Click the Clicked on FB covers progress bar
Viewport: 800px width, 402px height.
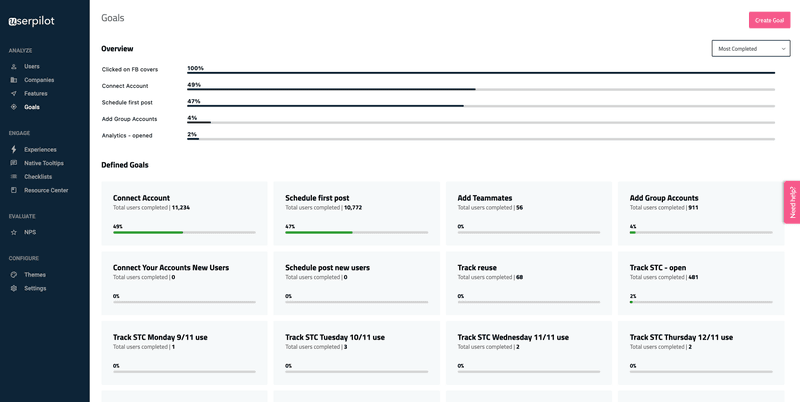481,73
